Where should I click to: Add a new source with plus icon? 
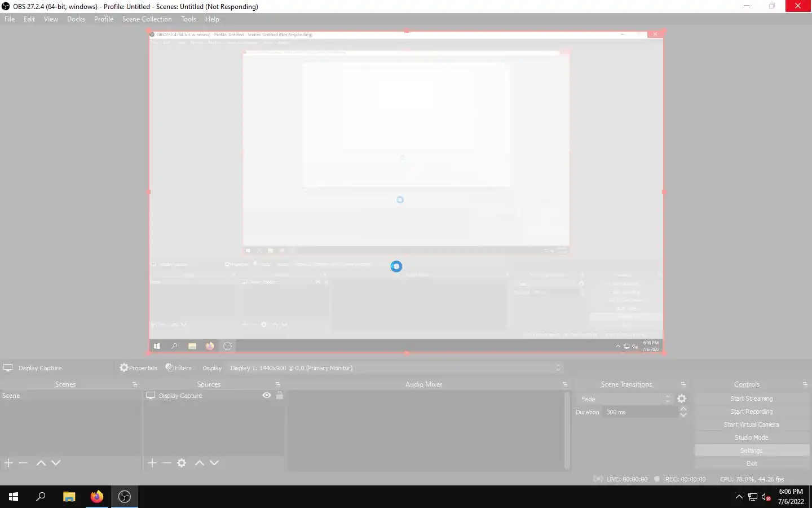(x=152, y=463)
